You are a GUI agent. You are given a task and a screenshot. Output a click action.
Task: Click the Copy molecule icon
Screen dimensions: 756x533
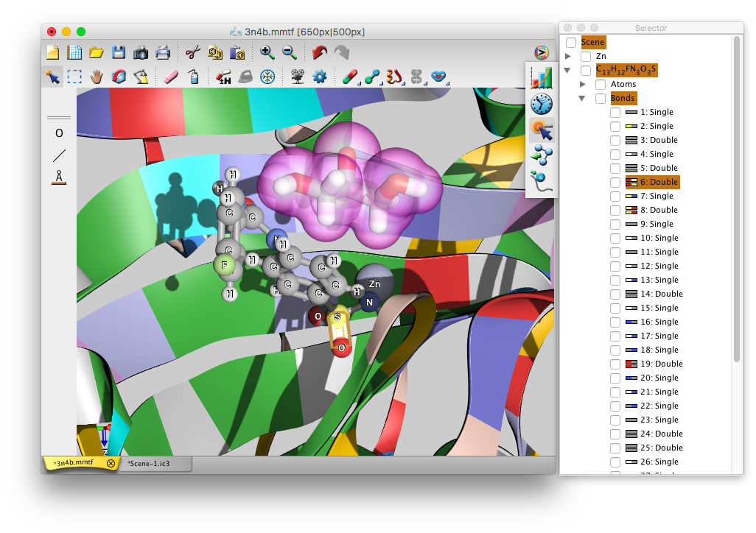click(215, 52)
